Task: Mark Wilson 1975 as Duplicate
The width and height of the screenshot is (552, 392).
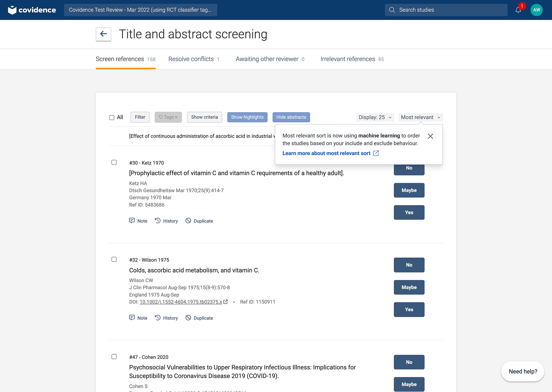Action: click(199, 318)
